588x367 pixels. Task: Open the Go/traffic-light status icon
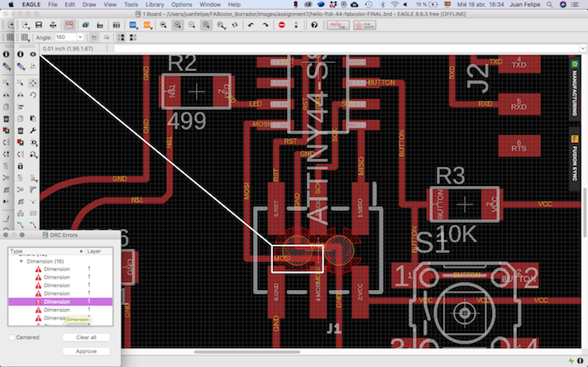point(296,25)
